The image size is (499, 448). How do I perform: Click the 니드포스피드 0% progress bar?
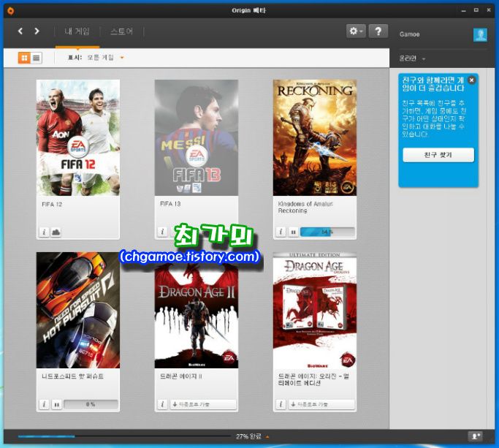pos(91,404)
